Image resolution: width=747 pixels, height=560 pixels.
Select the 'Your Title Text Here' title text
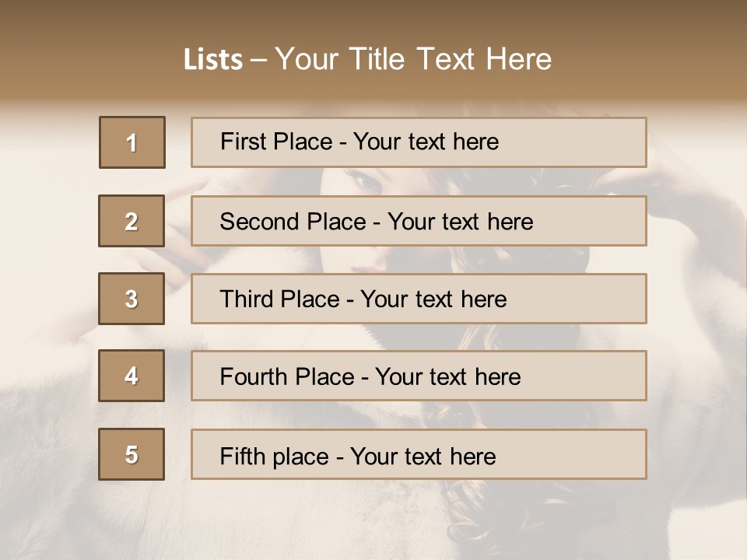click(x=413, y=60)
